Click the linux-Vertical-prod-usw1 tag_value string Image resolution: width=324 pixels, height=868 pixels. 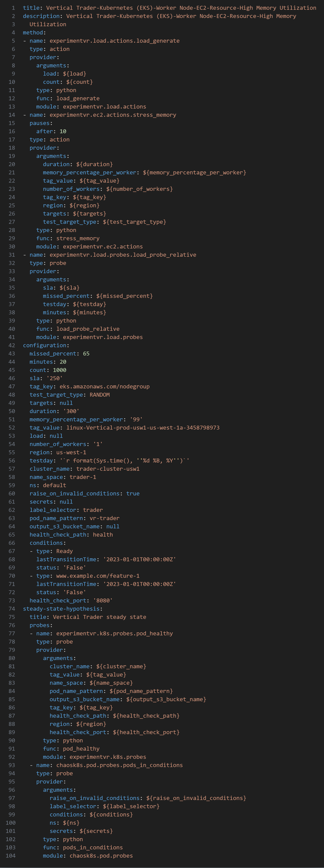click(x=143, y=428)
